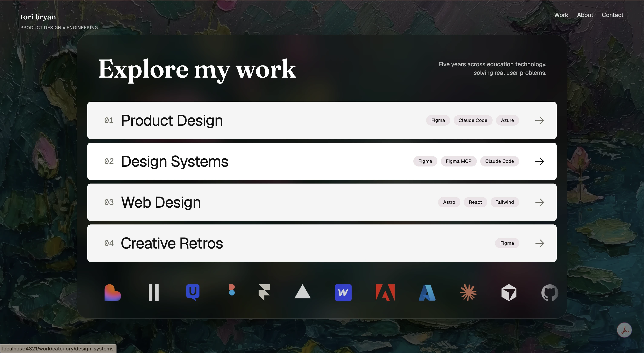
Task: Go home via tori bryan logo
Action: click(38, 17)
